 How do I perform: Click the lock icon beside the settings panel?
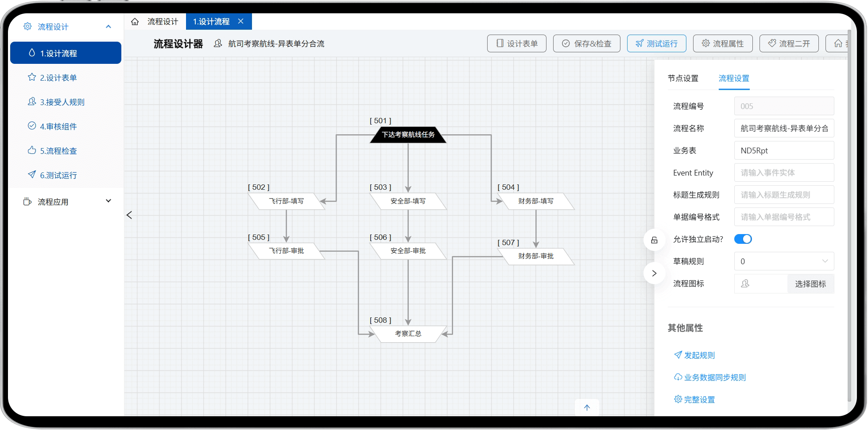tap(654, 240)
